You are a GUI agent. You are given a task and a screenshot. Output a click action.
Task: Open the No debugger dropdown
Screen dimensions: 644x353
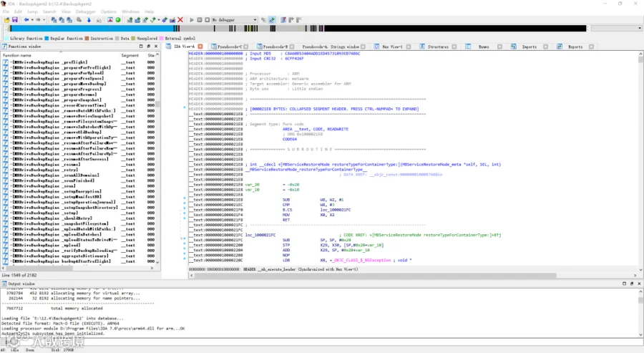click(235, 20)
